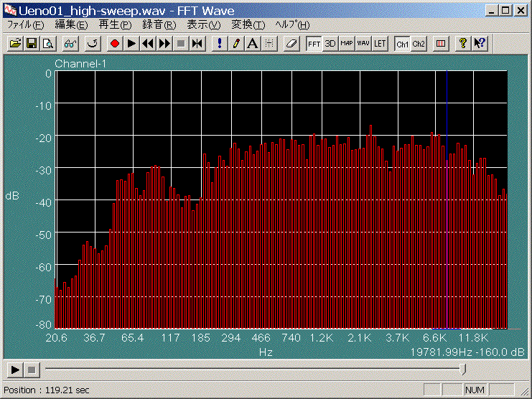
Task: Click the -80 dB axis label
Action: pyautogui.click(x=43, y=325)
